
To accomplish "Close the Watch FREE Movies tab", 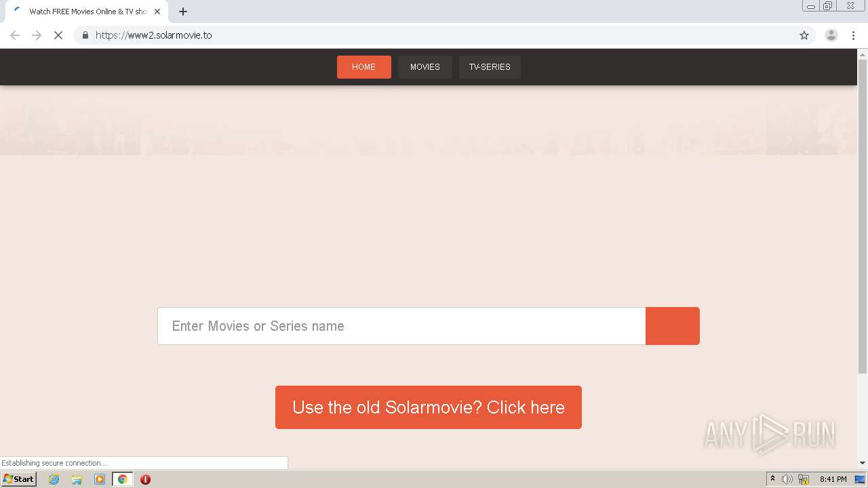I will tap(157, 12).
